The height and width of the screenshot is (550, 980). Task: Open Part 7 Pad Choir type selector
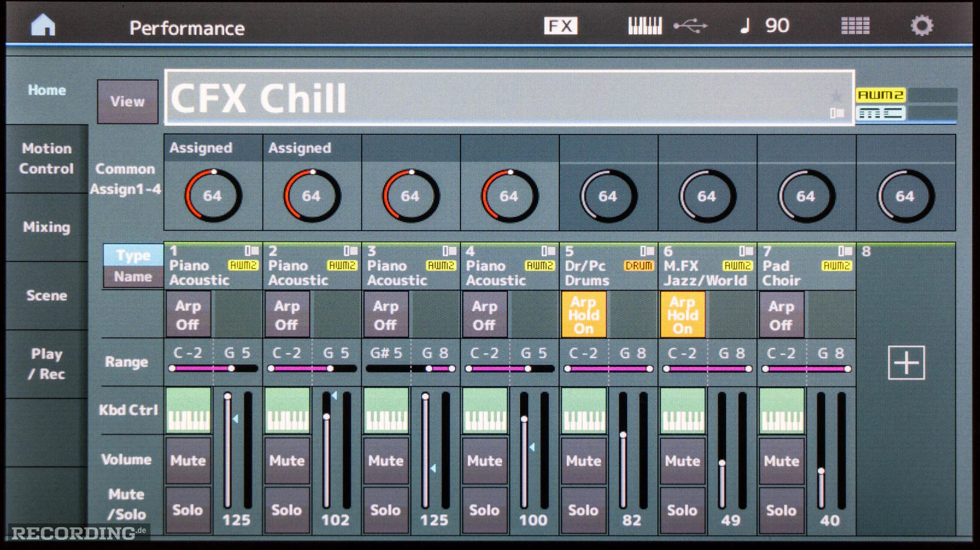[x=806, y=266]
